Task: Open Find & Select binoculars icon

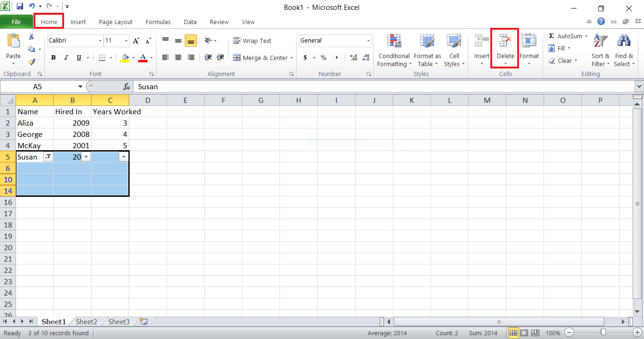Action: [x=624, y=42]
